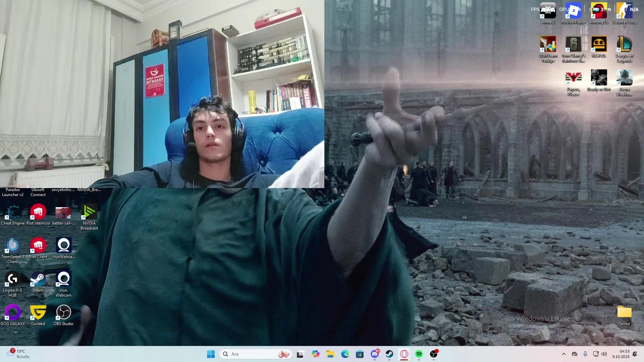Launch the Guilded desktop shortcut

pos(38,315)
